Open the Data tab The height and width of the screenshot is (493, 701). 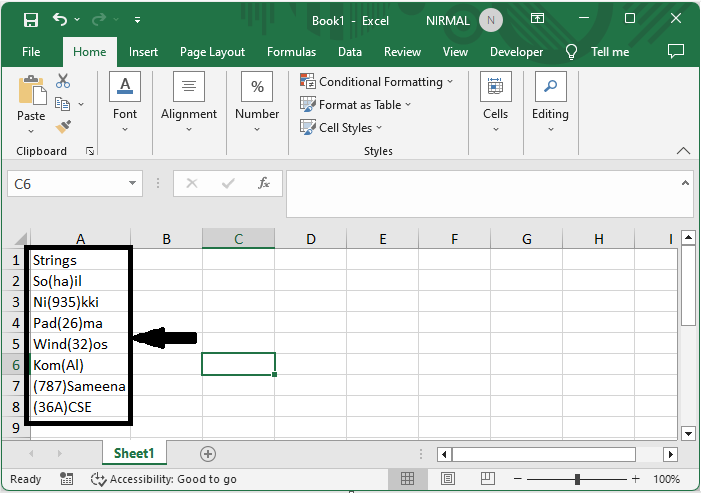pos(350,52)
